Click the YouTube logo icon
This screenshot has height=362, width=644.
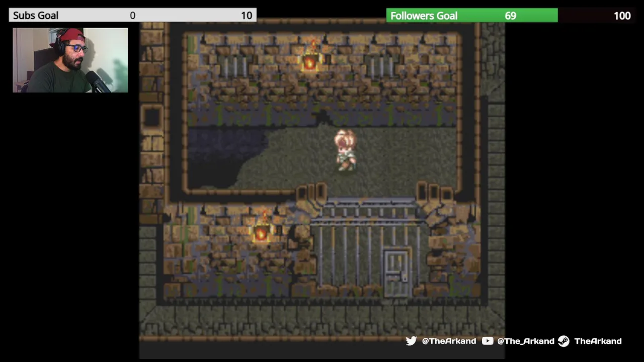[x=488, y=341]
